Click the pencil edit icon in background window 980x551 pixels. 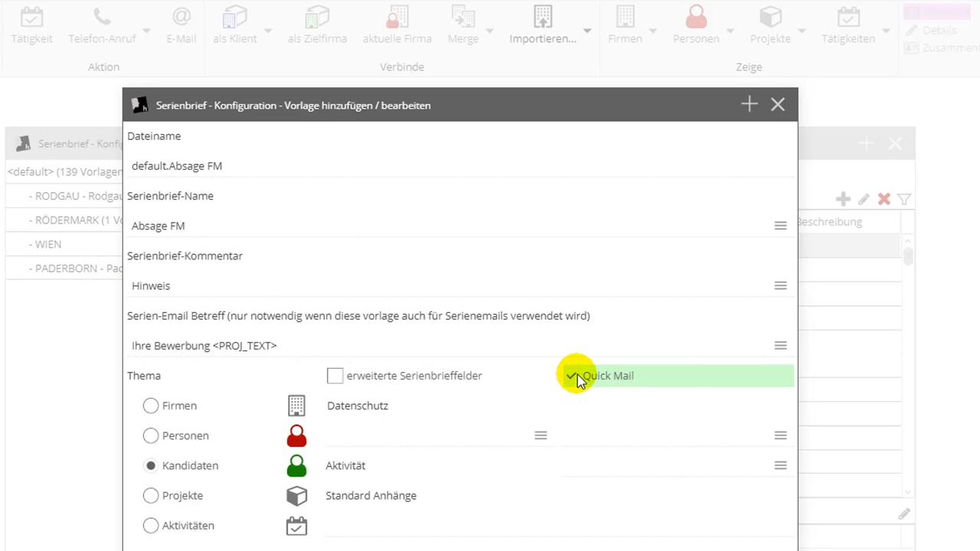tap(864, 199)
